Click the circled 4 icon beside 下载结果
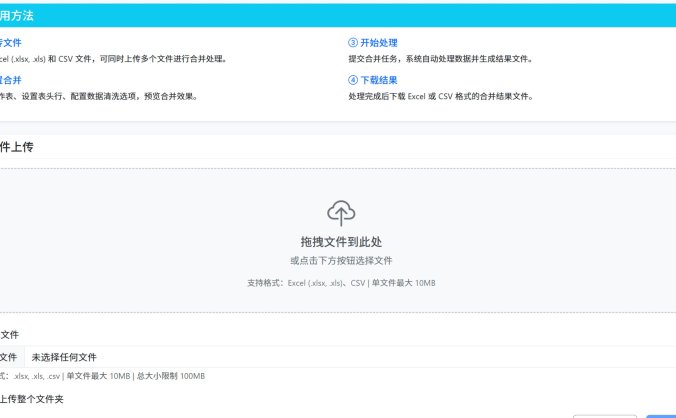676x418 pixels. (x=353, y=80)
